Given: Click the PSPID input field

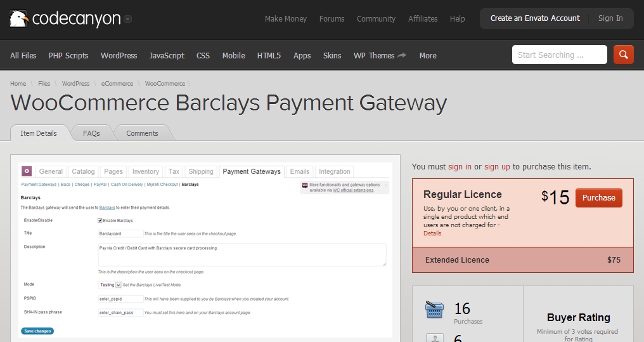Looking at the screenshot, I should point(120,299).
